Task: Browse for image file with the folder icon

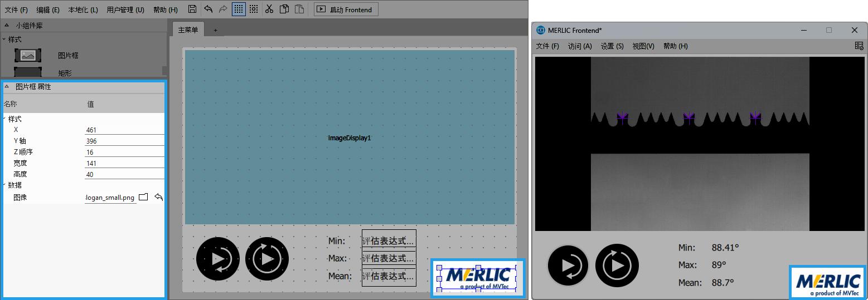Action: coord(143,197)
